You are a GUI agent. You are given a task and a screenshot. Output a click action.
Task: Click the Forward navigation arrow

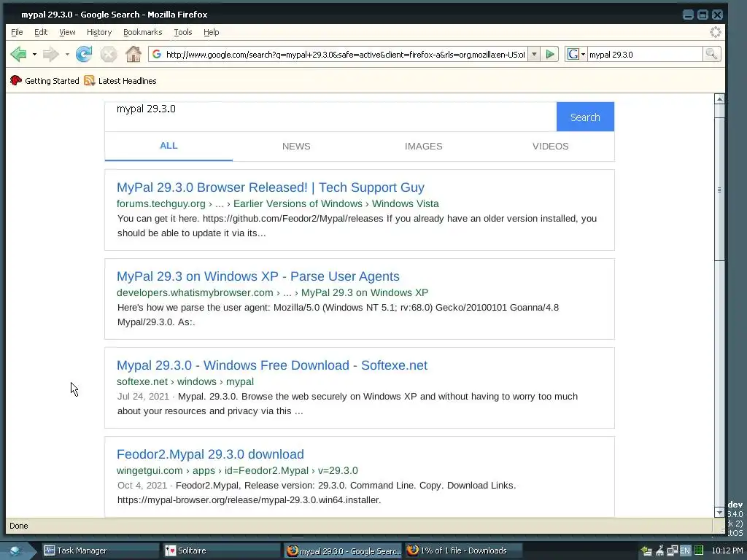tap(50, 54)
